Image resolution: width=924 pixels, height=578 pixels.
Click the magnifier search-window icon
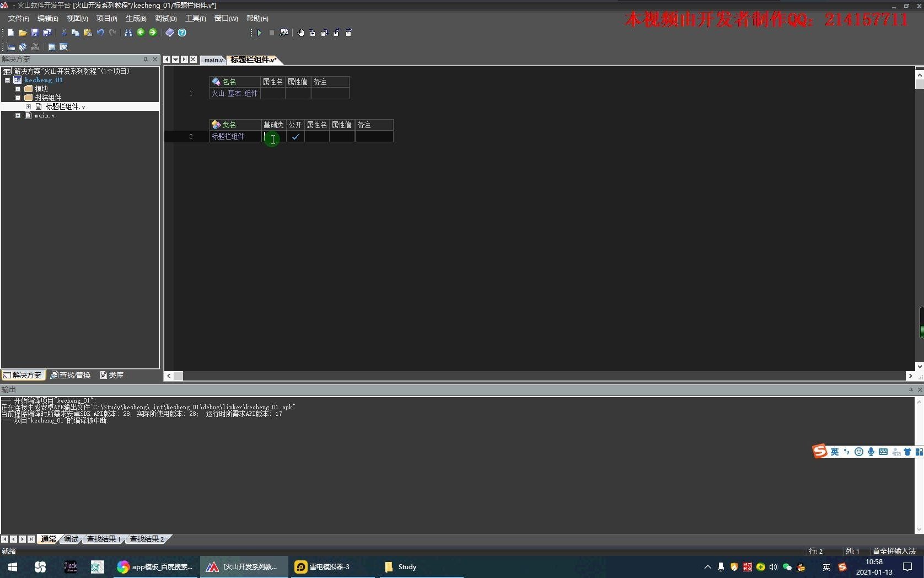tap(63, 47)
